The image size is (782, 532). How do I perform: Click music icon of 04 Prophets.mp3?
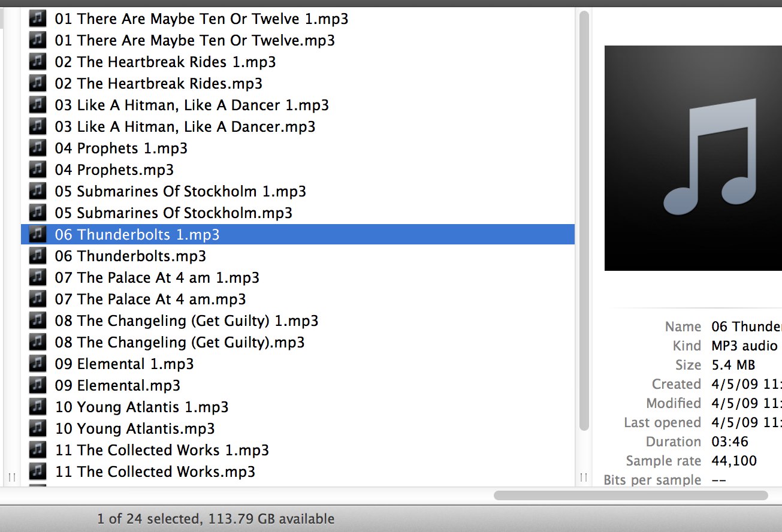[x=37, y=170]
